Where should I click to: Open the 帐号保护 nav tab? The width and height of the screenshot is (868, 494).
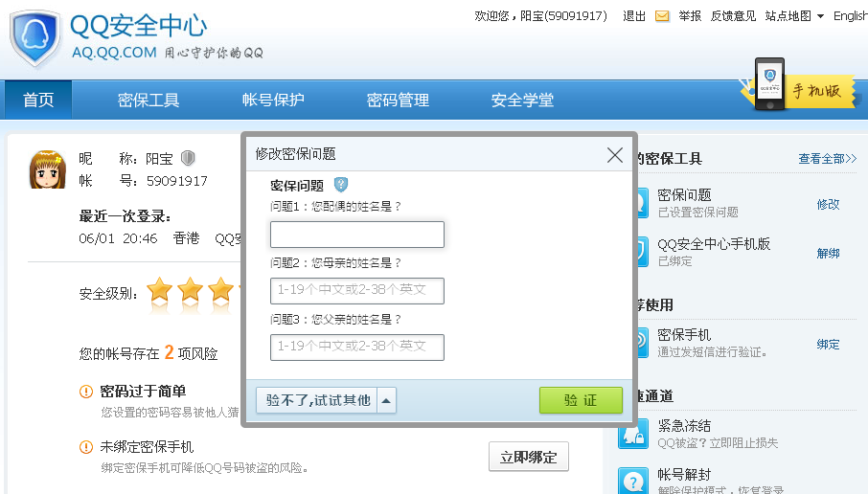pyautogui.click(x=273, y=100)
